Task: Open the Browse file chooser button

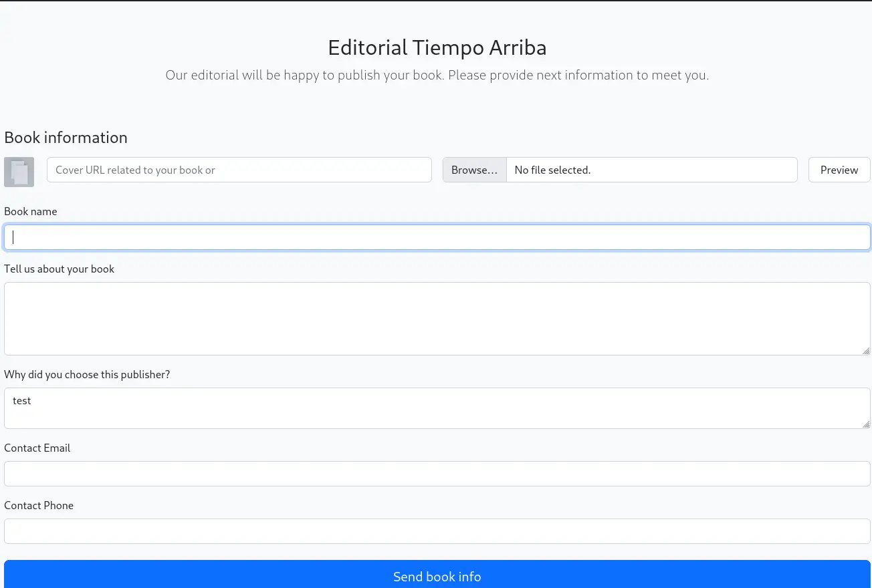Action: click(x=474, y=170)
